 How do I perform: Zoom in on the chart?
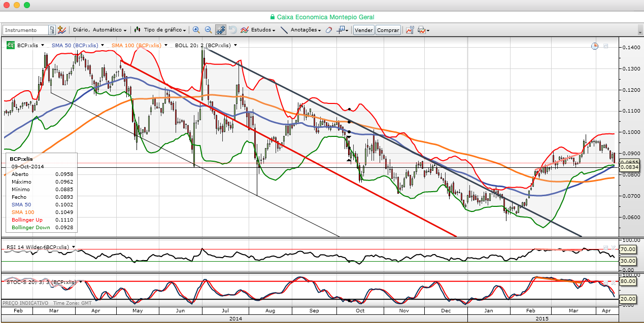click(x=196, y=30)
